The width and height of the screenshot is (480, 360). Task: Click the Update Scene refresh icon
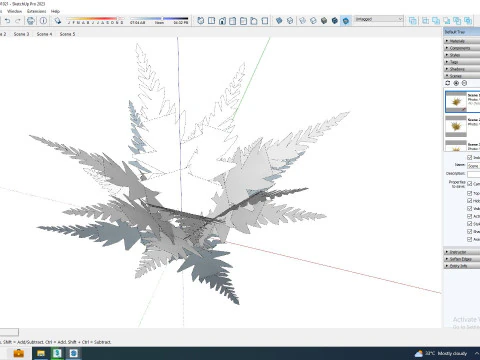(448, 83)
